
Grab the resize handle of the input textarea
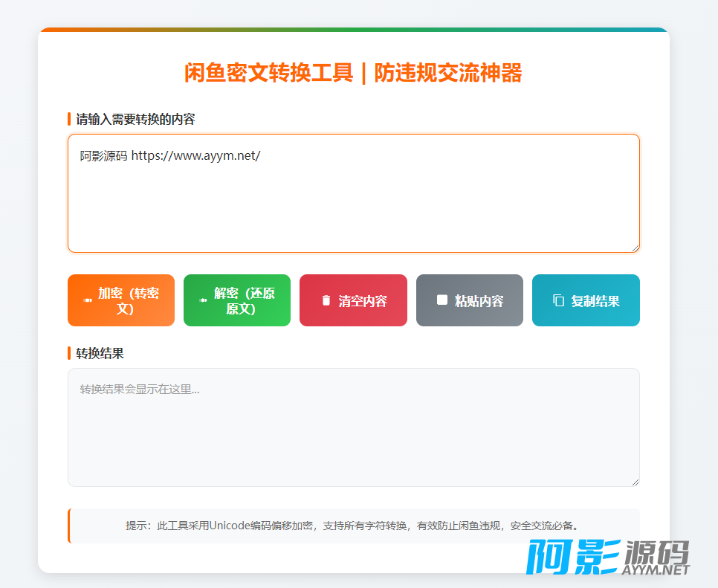click(635, 248)
